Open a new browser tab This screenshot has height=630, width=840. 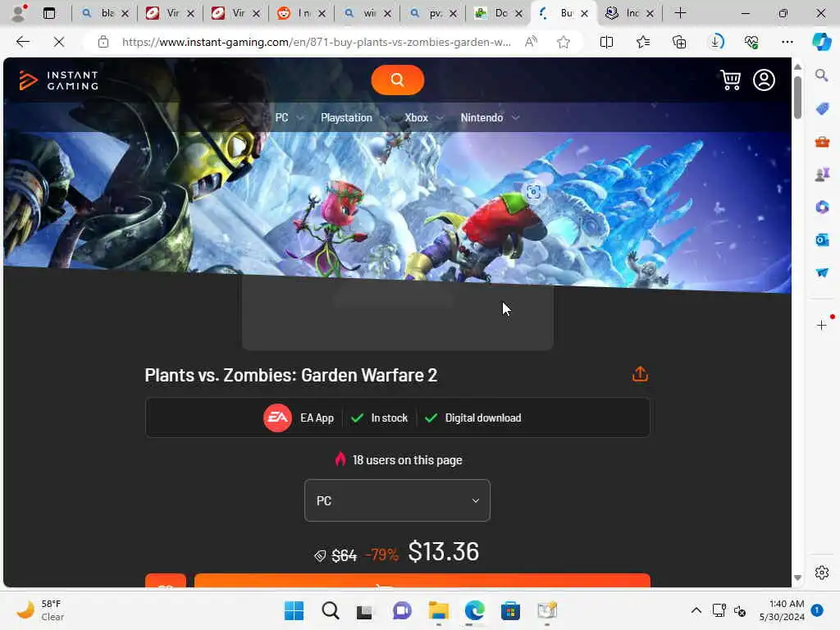(x=680, y=13)
